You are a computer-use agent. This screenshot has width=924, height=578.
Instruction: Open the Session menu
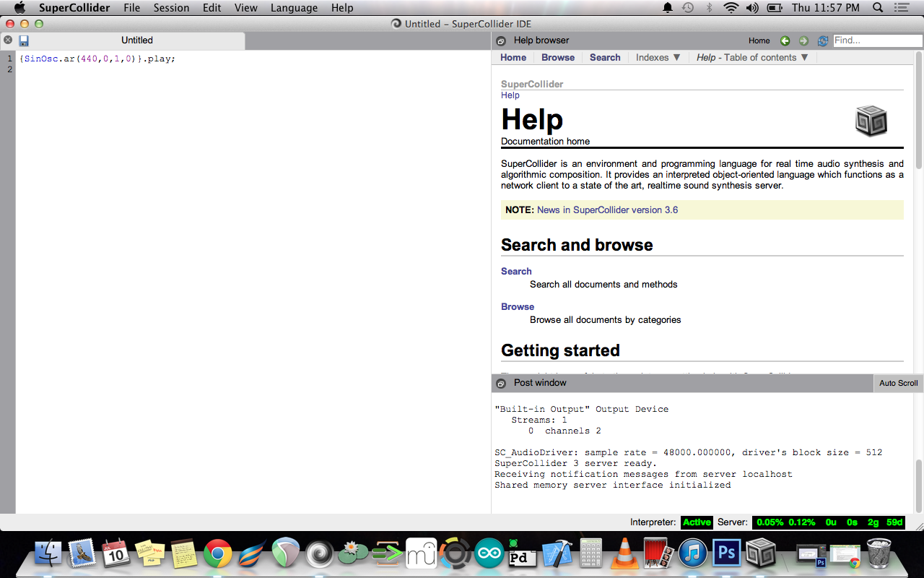point(171,8)
